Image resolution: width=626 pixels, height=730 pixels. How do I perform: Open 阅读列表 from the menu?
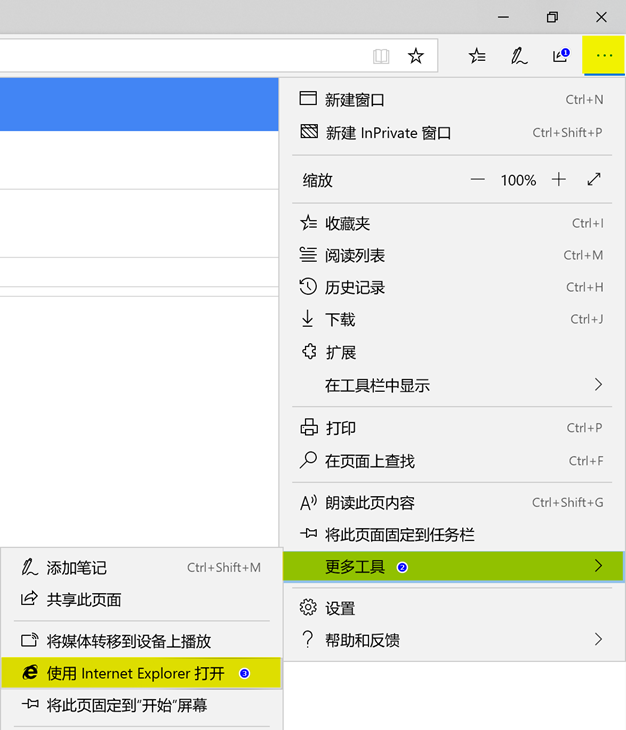click(x=452, y=255)
